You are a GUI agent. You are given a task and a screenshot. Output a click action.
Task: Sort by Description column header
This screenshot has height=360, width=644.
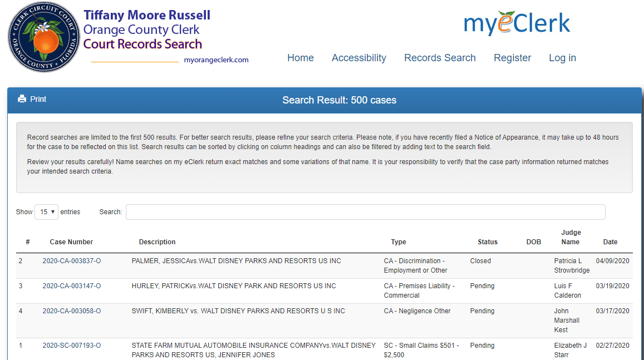[x=158, y=242]
